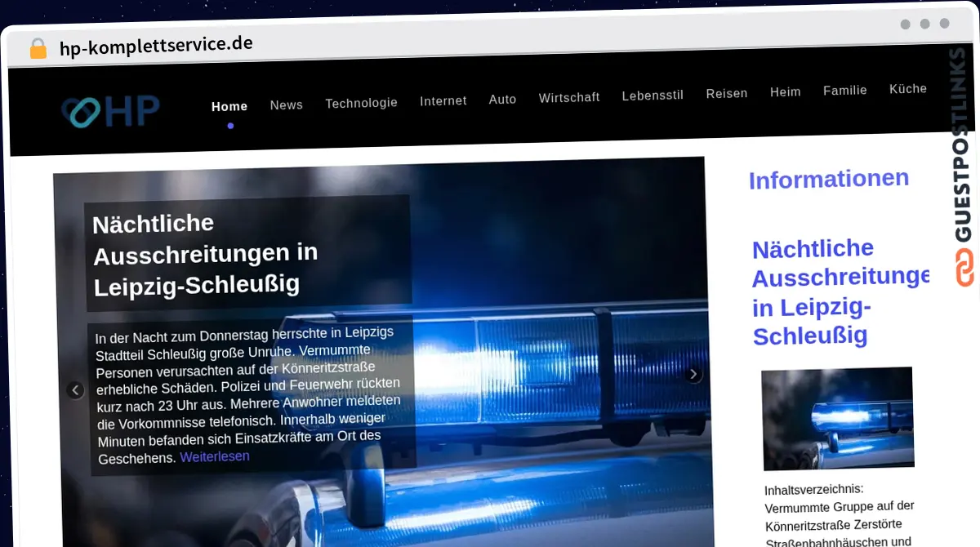Viewport: 980px width, 547px height.
Task: Go to next slide arrow
Action: click(x=693, y=375)
